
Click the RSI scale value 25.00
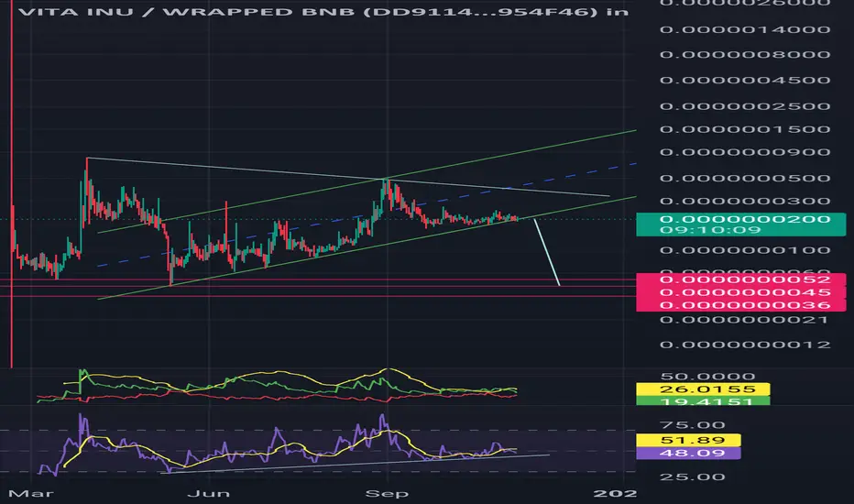coord(692,477)
